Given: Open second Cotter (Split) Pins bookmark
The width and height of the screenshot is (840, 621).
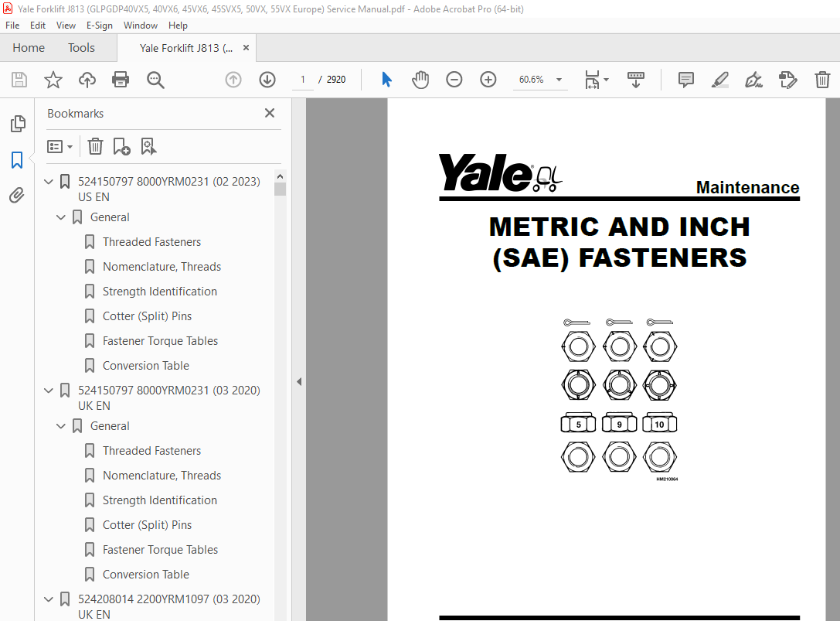Looking at the screenshot, I should pyautogui.click(x=148, y=524).
